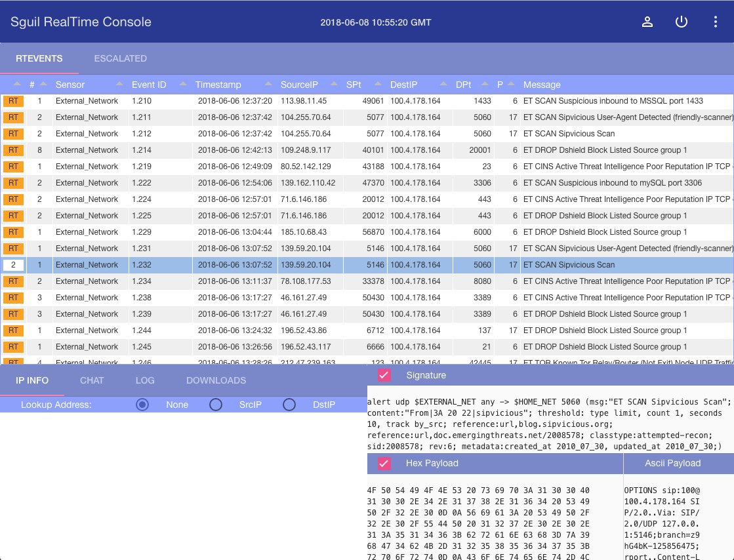The image size is (734, 560).
Task: Select source IP 78.108.177.53
Action: [306, 281]
